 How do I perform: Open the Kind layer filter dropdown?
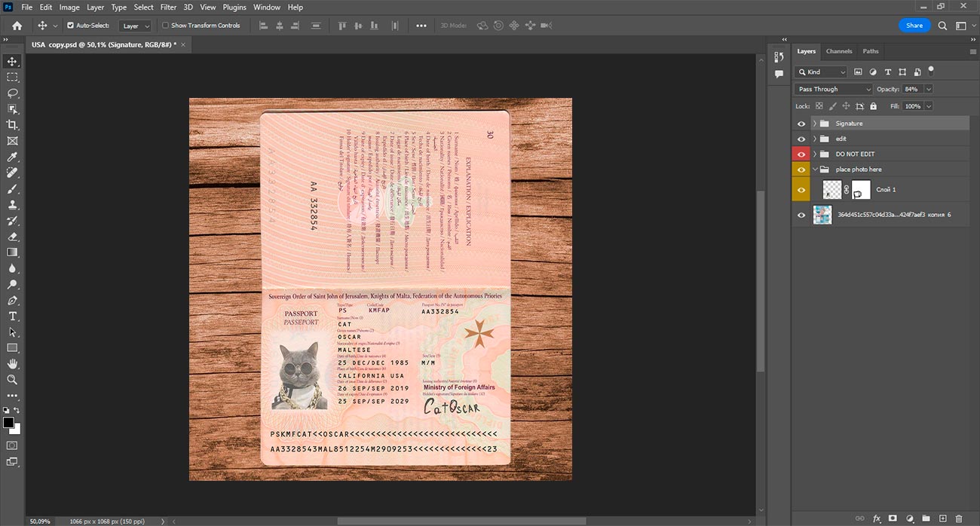coord(821,72)
